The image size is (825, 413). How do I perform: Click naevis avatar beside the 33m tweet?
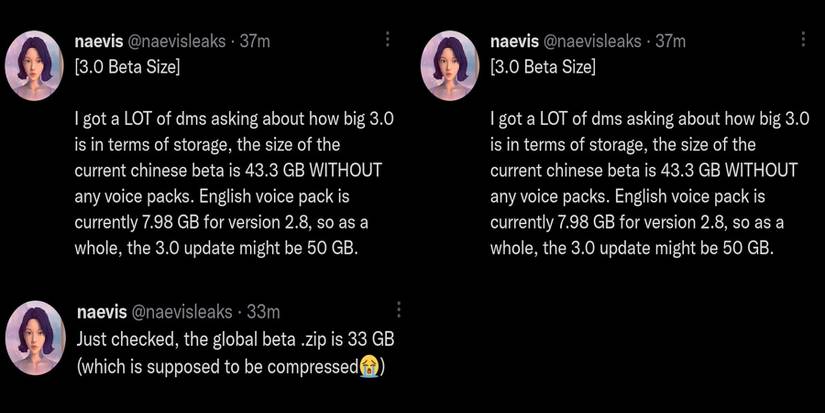tap(38, 335)
